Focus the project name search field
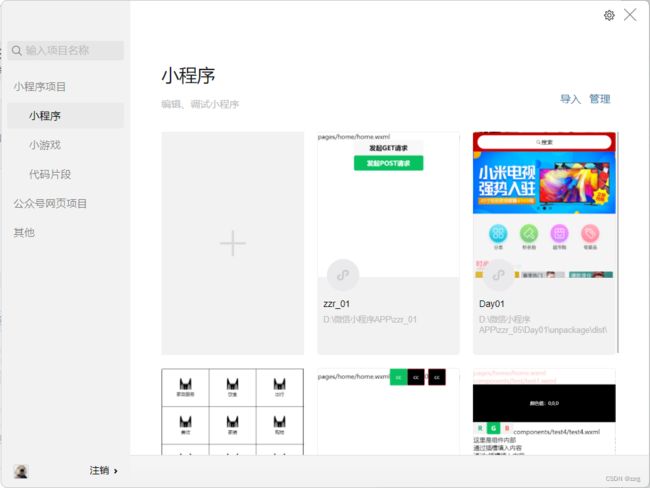This screenshot has width=650, height=488. (x=65, y=51)
